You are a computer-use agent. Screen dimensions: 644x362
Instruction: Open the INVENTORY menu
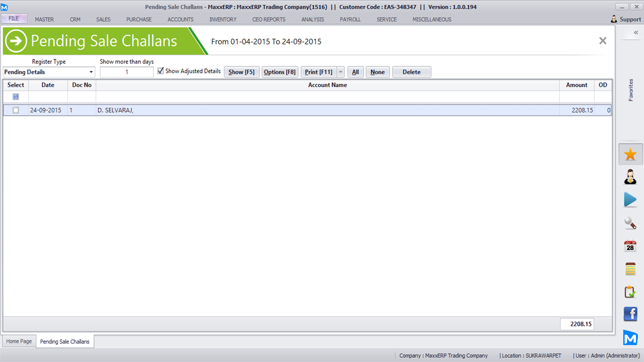click(x=223, y=19)
